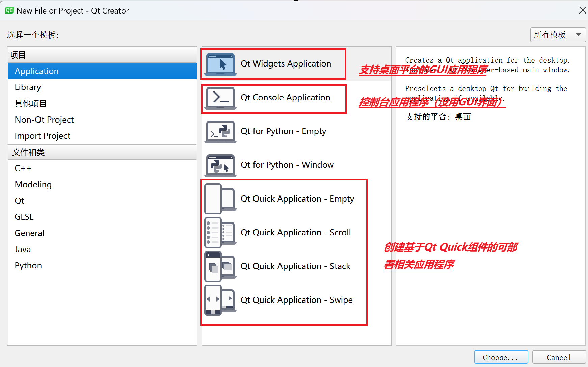
Task: Click the Qt Quick Application Empty icon
Action: [x=220, y=199]
